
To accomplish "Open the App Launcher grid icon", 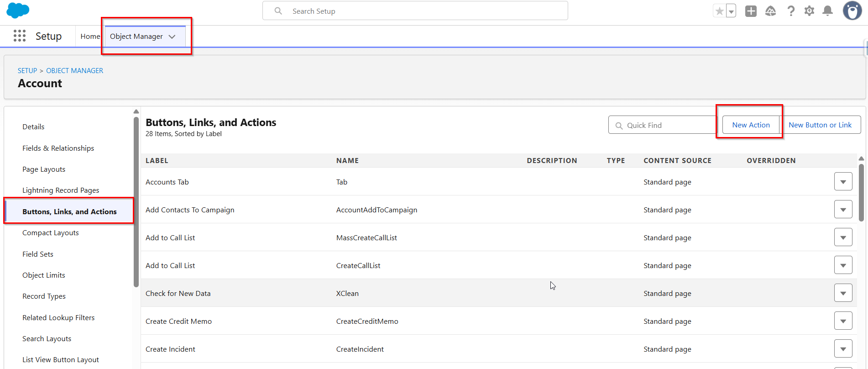I will coord(20,36).
